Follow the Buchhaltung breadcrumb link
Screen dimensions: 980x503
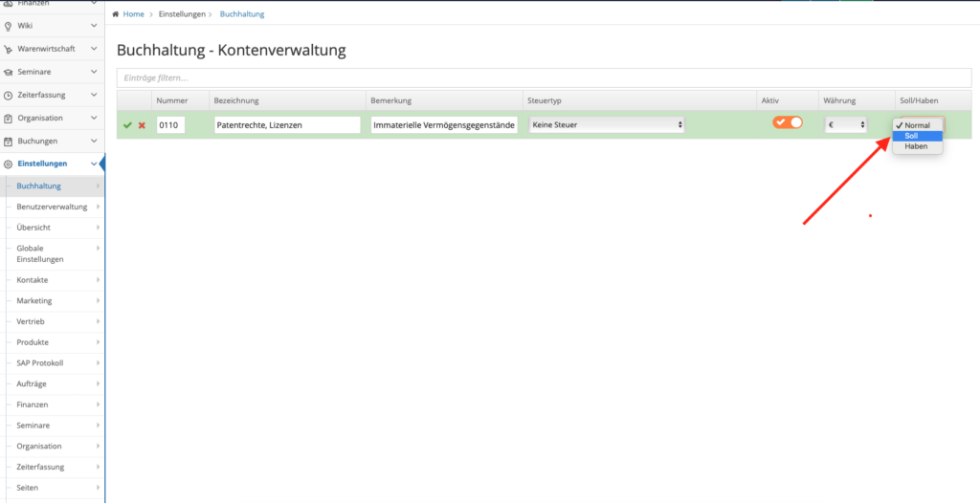click(242, 14)
